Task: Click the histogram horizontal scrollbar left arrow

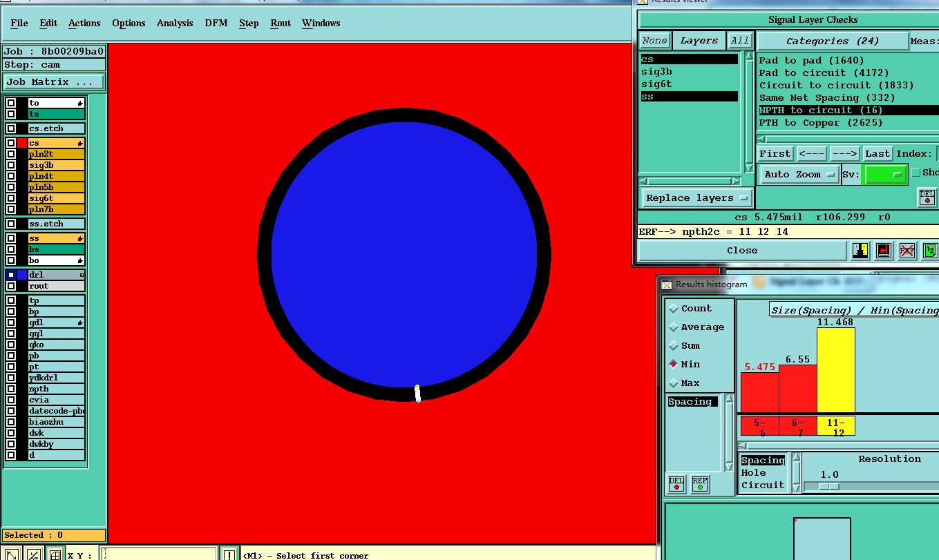Action: 743,446
